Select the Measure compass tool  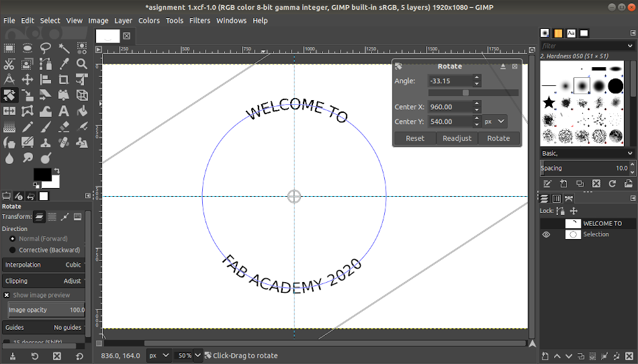[x=9, y=79]
